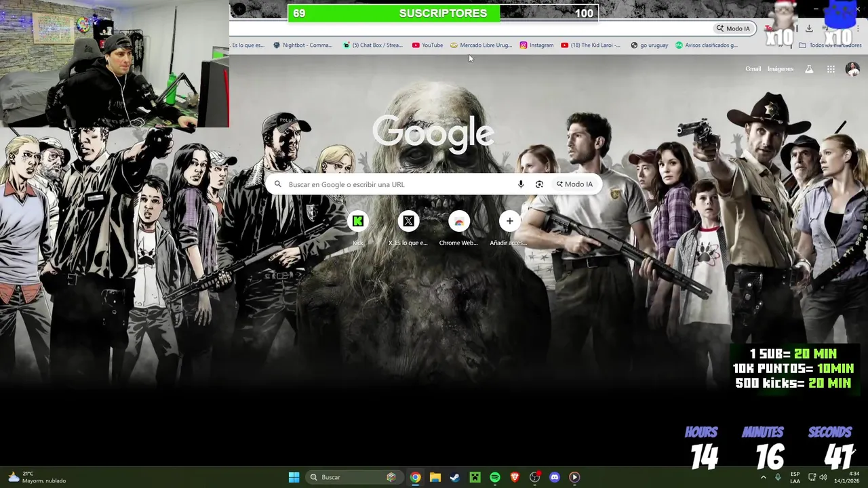The height and width of the screenshot is (488, 868).
Task: Open Gmail link
Action: (x=753, y=69)
